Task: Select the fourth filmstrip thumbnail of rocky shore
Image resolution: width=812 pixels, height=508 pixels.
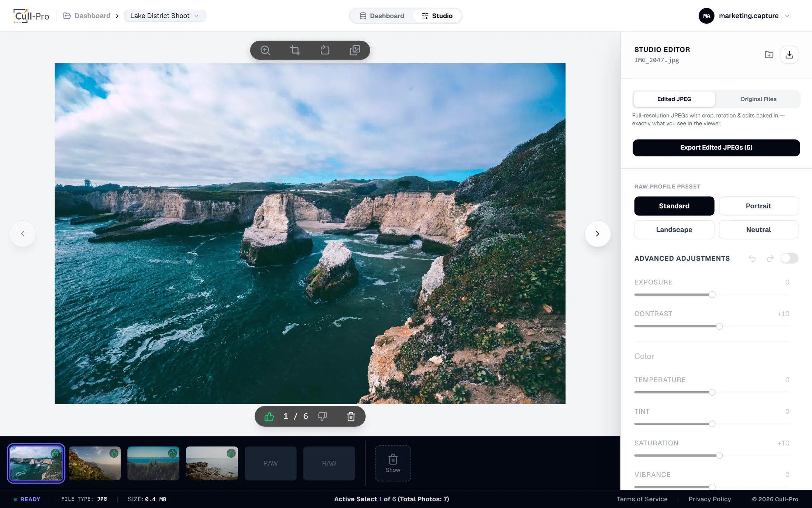Action: [x=212, y=463]
